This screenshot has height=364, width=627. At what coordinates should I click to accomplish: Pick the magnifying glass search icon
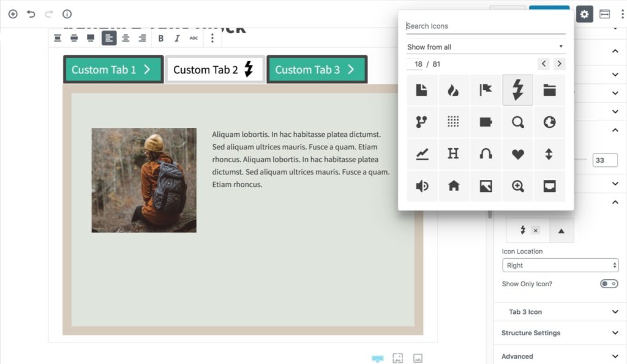click(517, 122)
